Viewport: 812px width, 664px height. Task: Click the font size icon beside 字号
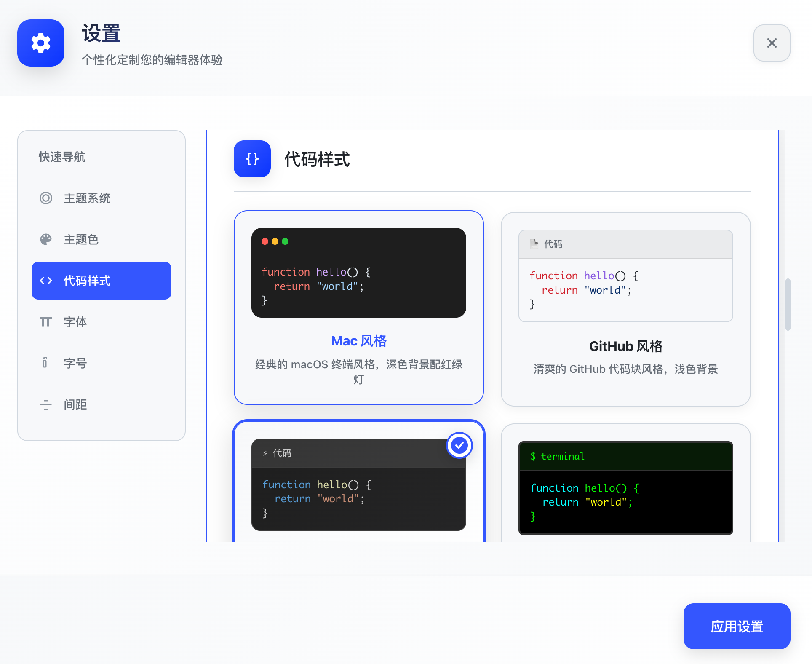[x=45, y=363]
